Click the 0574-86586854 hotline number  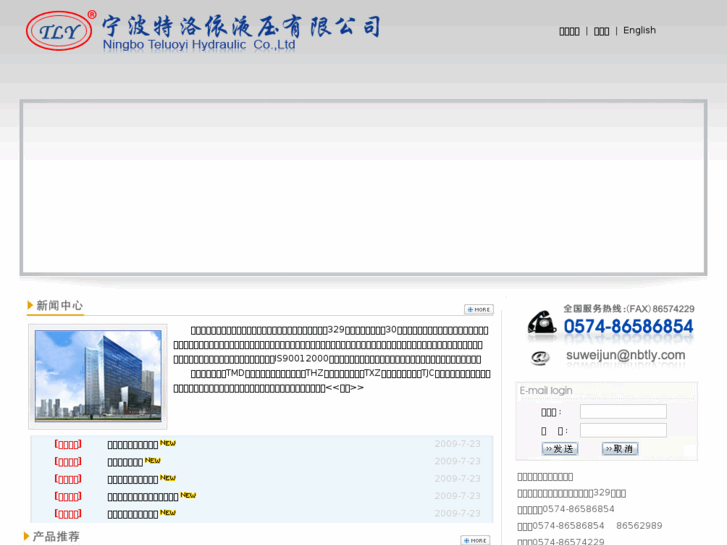click(x=628, y=326)
